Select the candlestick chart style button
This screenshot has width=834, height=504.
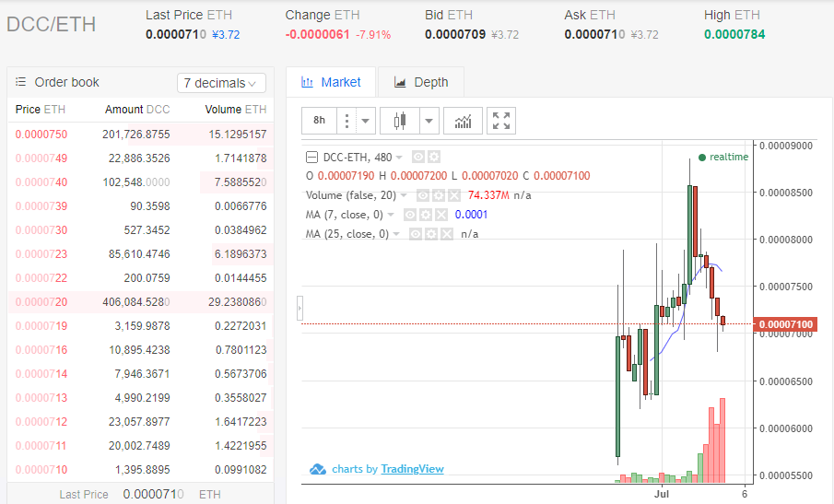pyautogui.click(x=400, y=121)
